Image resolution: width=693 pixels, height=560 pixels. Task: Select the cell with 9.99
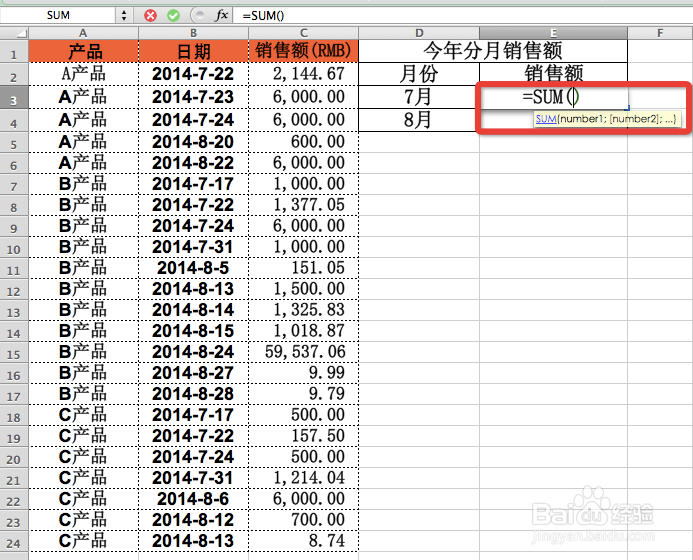pyautogui.click(x=304, y=373)
